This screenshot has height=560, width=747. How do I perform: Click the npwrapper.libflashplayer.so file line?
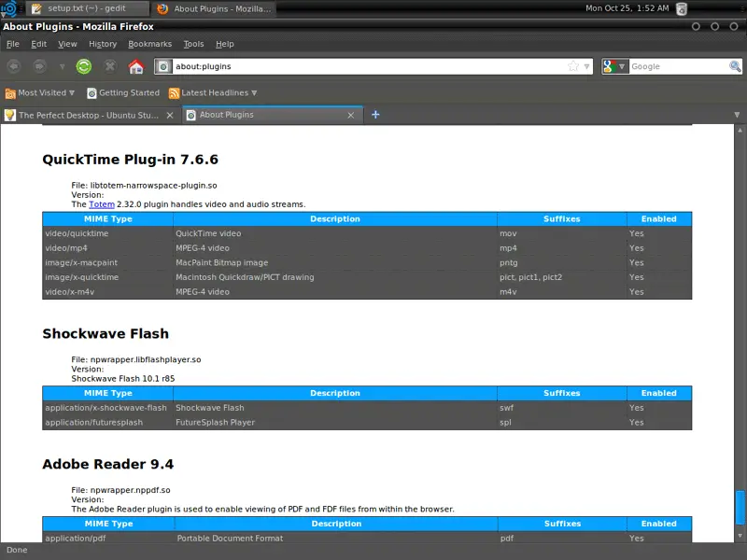(x=136, y=359)
